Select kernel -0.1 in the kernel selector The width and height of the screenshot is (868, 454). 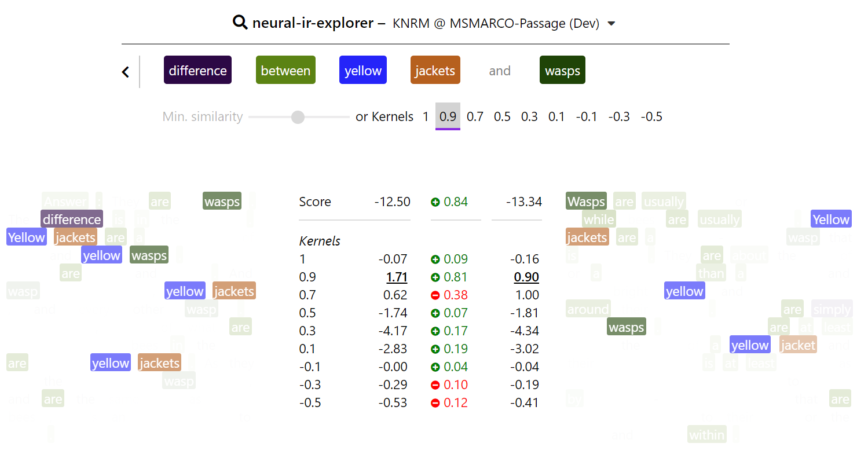point(587,116)
